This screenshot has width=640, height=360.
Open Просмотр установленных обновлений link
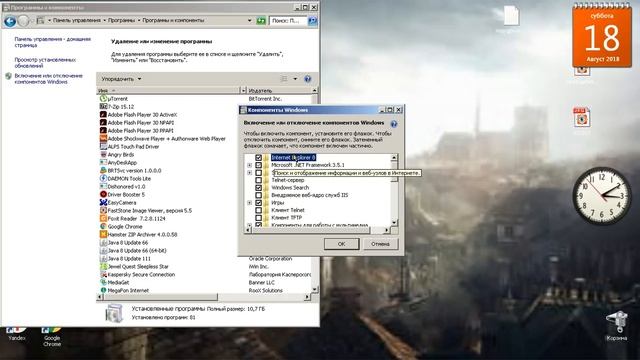[x=45, y=62]
